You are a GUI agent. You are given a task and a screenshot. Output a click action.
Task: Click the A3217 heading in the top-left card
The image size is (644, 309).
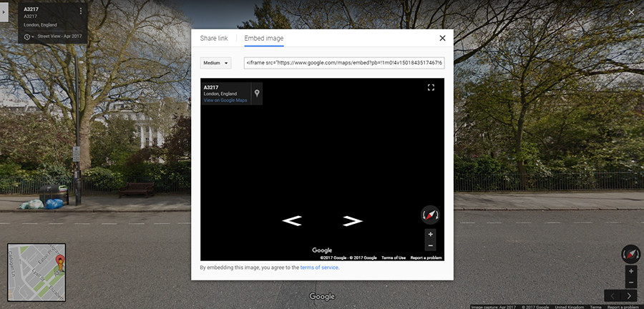[31, 9]
